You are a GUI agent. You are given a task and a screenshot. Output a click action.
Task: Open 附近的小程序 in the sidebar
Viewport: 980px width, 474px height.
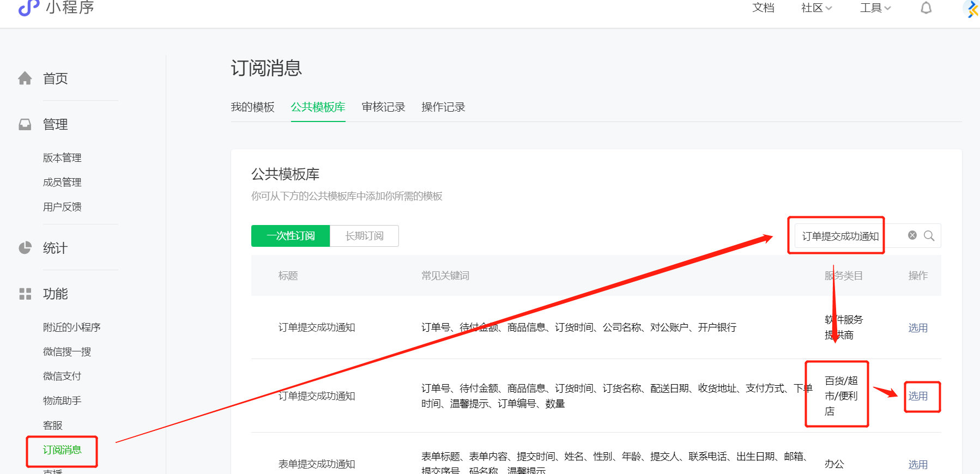[x=72, y=327]
